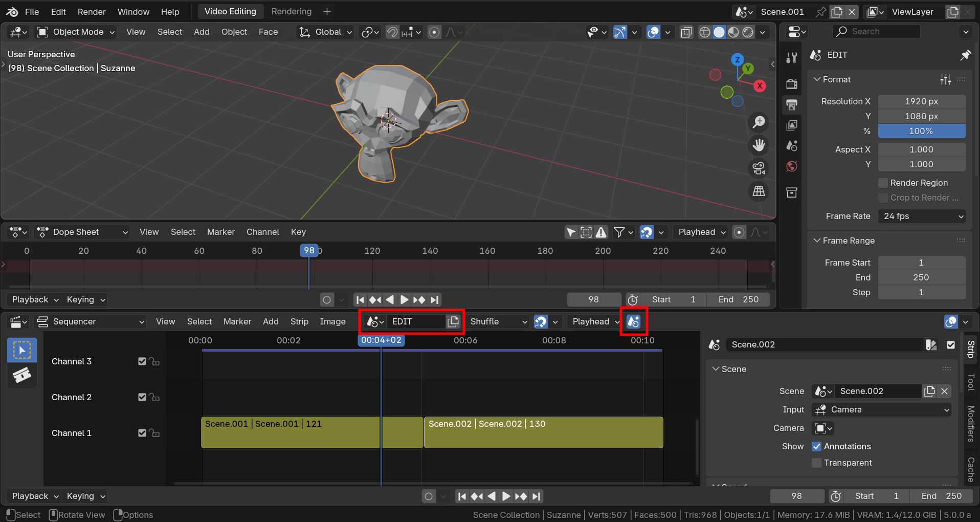The height and width of the screenshot is (522, 980).
Task: Enable Transparent checkbox
Action: coord(816,463)
